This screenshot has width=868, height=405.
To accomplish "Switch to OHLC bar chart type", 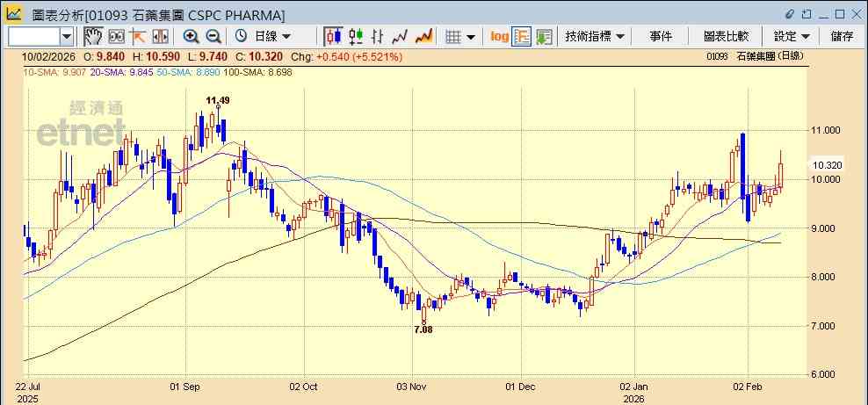I will tap(378, 37).
